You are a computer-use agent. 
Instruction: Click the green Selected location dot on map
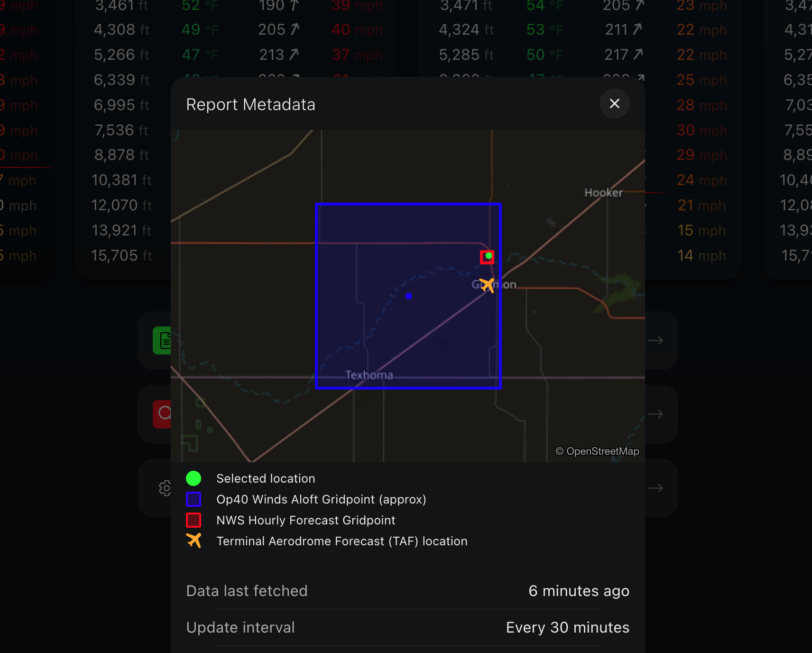click(x=488, y=256)
